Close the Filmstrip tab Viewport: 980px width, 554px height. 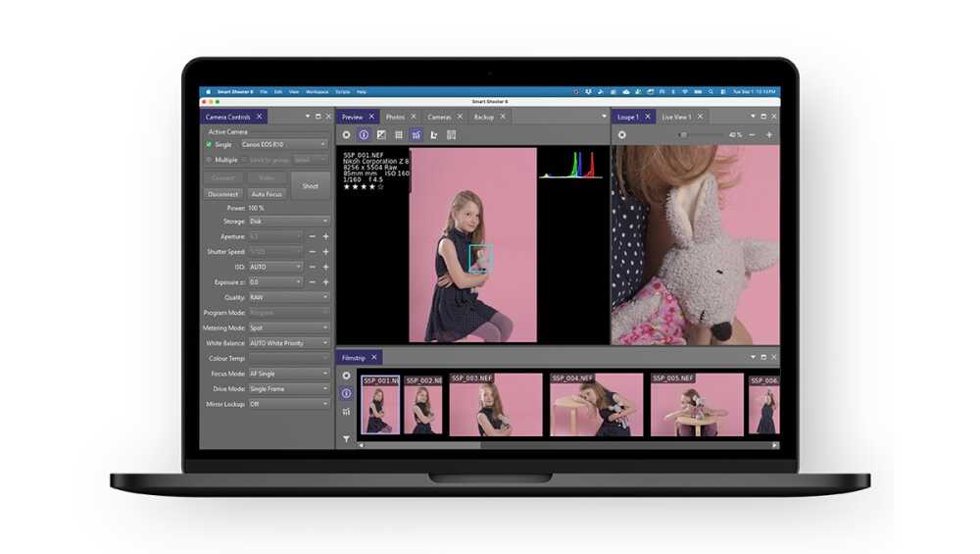click(x=373, y=358)
